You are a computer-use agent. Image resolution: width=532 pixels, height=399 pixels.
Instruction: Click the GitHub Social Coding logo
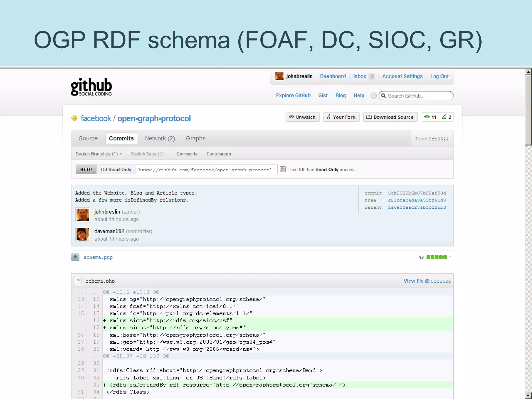(x=91, y=87)
